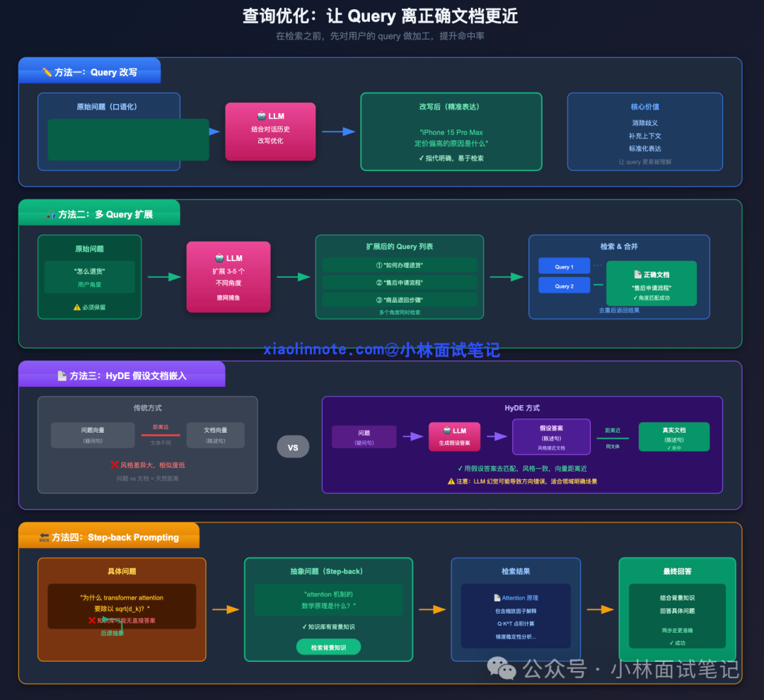Select the 方法三：HyDE 假设文档嵌入 header tab
The image size is (764, 700).
tap(122, 375)
